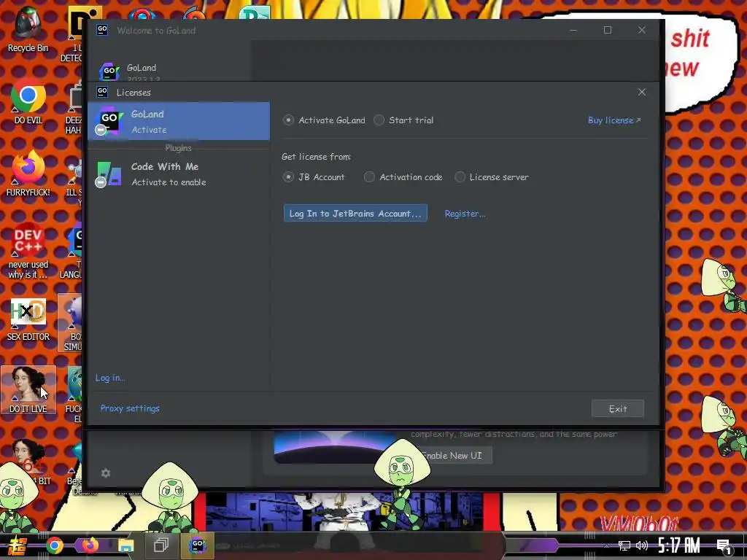The image size is (747, 560).
Task: Open the HxD SEX EDITOR desktop shortcut
Action: point(28,319)
